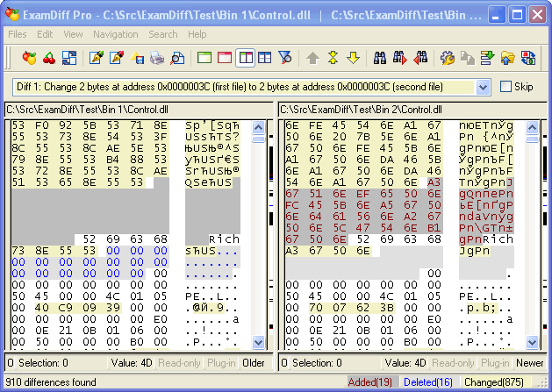Jump to current difference yellow arrows icon
This screenshot has width=552, height=392.
[333, 57]
